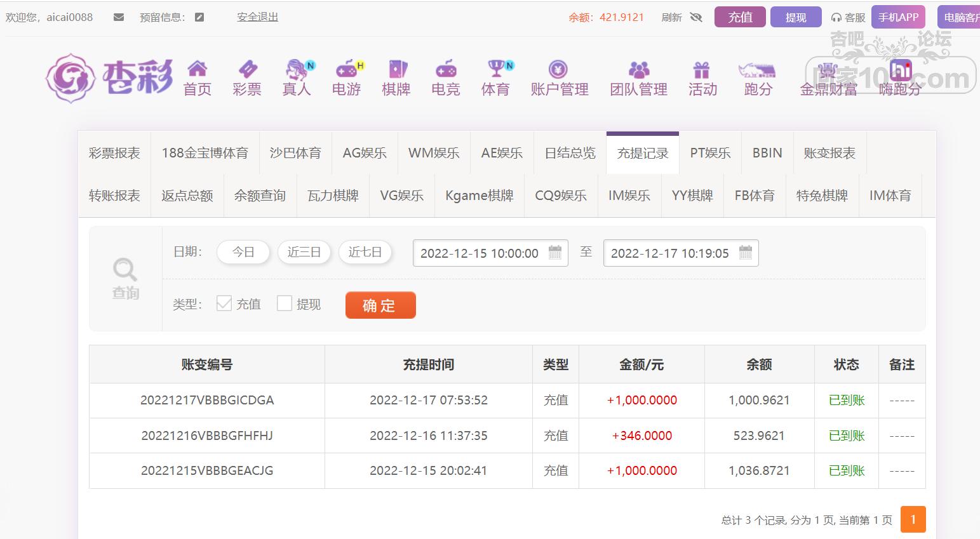Enable the 提现 type checkbox

coord(285,303)
